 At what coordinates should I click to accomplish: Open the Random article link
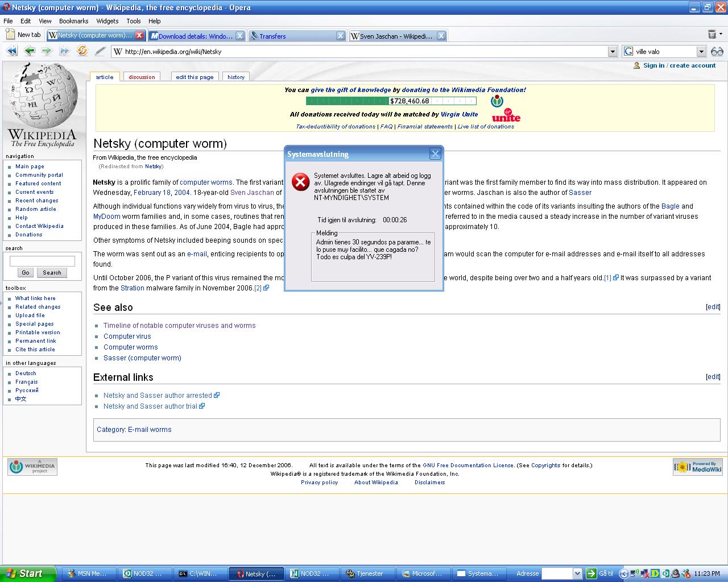36,209
